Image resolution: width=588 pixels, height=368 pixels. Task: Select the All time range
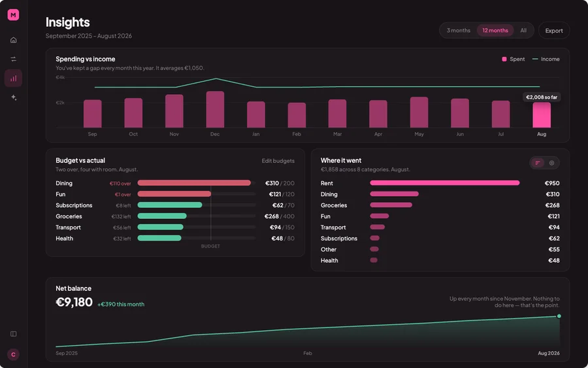(x=523, y=30)
